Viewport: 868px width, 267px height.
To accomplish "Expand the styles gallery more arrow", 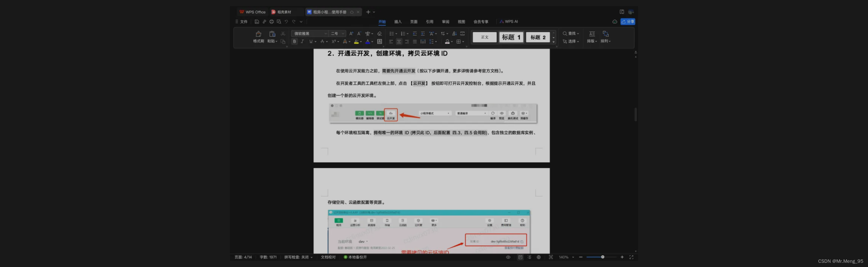I will point(554,42).
